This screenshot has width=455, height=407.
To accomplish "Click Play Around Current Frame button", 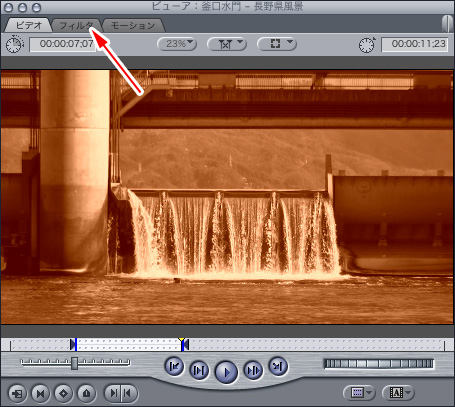I will (x=253, y=370).
